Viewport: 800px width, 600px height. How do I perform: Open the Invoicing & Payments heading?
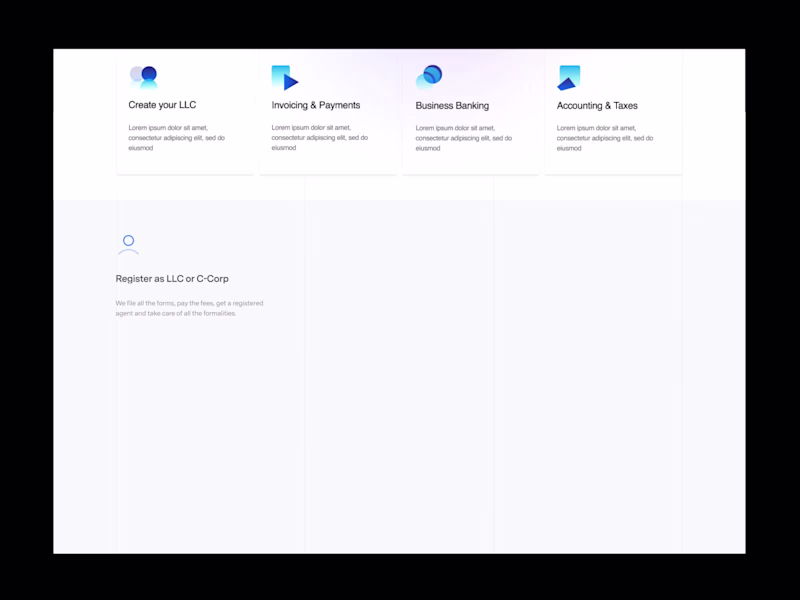pos(316,105)
